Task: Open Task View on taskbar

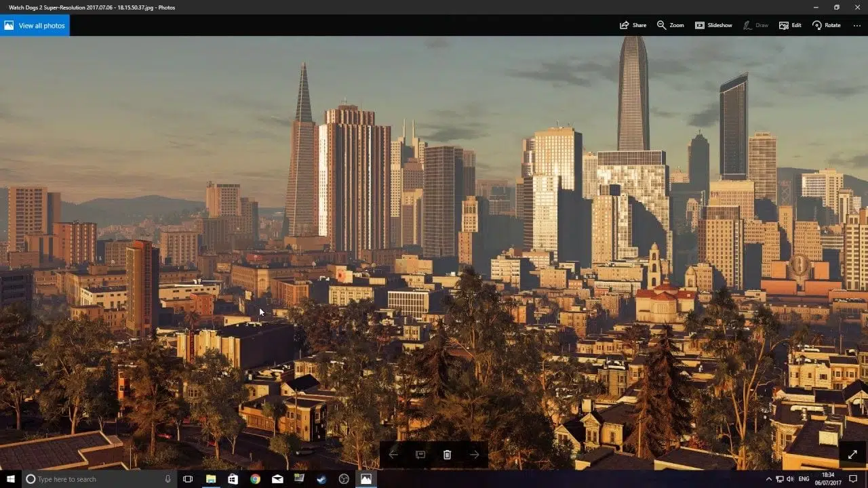Action: (x=188, y=479)
